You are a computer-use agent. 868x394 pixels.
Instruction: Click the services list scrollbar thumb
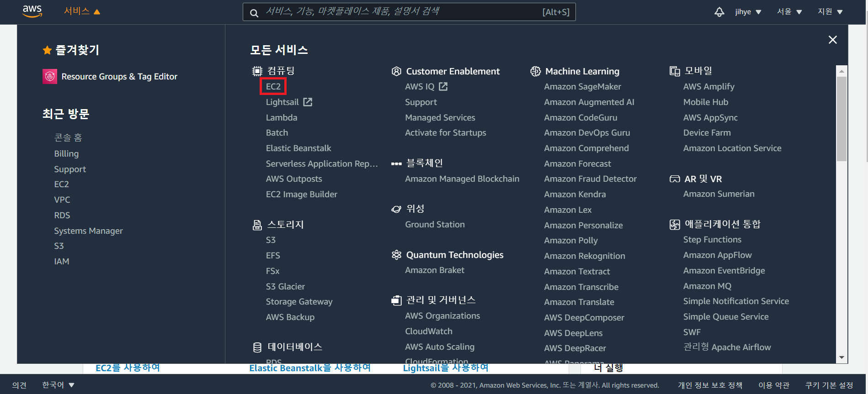[841, 119]
